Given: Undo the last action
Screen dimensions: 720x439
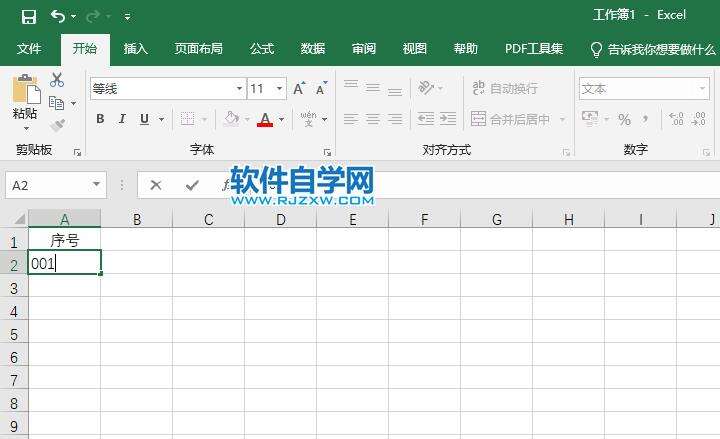Looking at the screenshot, I should point(58,17).
